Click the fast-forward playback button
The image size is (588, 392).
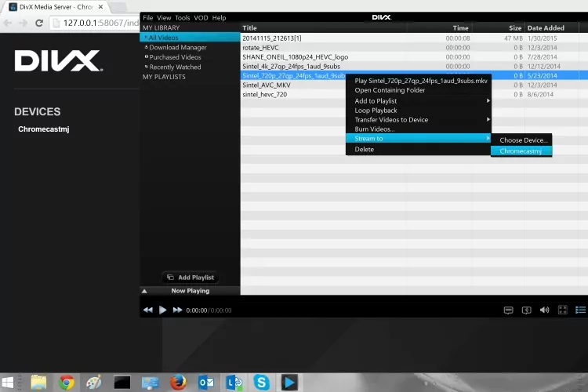177,310
